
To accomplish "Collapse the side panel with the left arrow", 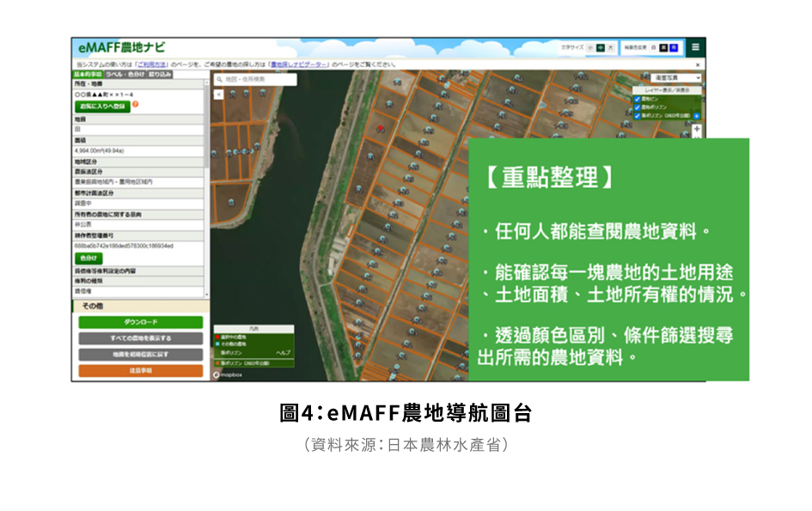I will click(x=218, y=94).
